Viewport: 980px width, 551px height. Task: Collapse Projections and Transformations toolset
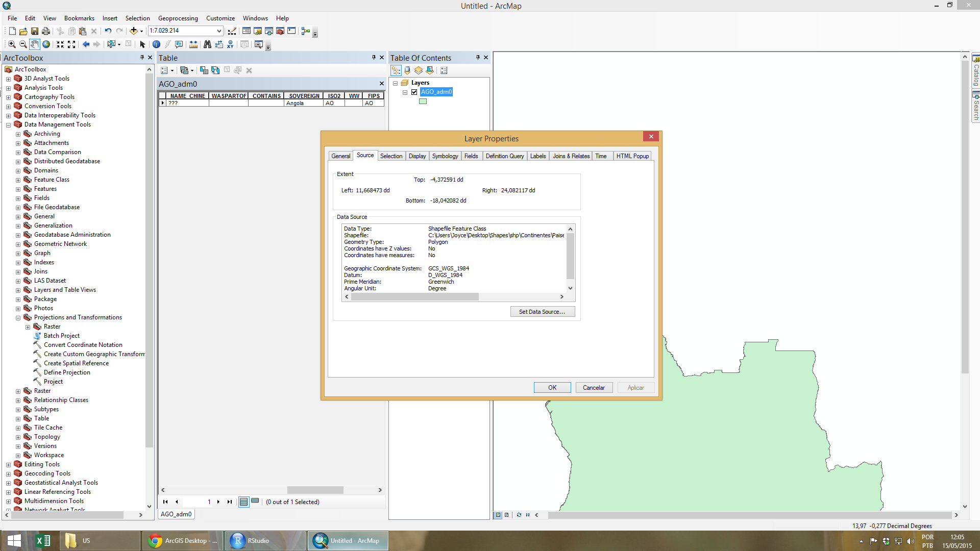pyautogui.click(x=18, y=318)
